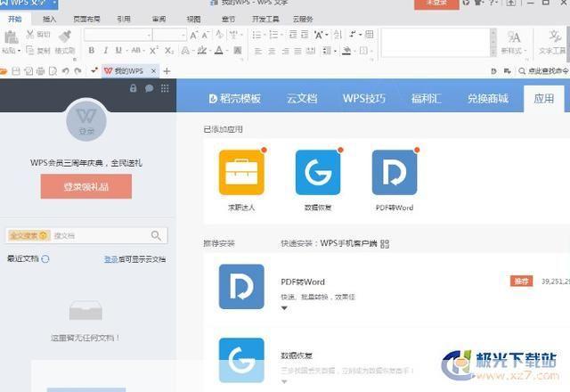Expand details triangle under PDF转Word recommendation
This screenshot has width=570, height=392.
point(284,308)
